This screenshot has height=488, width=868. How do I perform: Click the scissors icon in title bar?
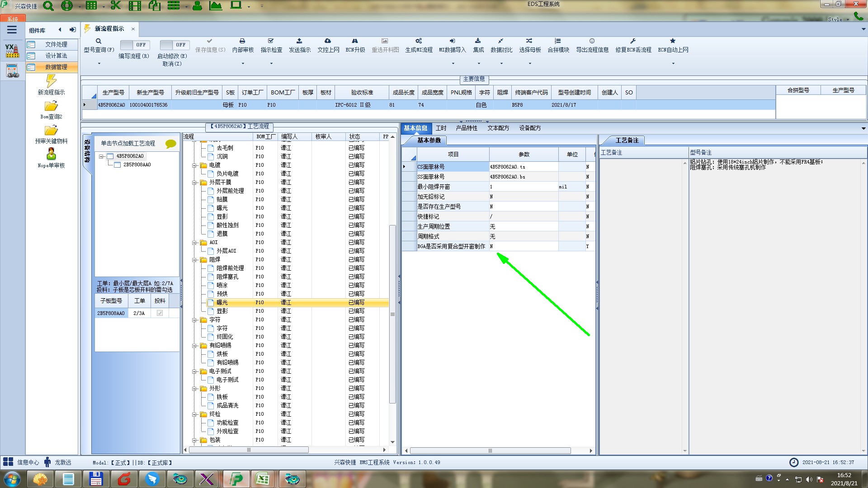click(115, 5)
